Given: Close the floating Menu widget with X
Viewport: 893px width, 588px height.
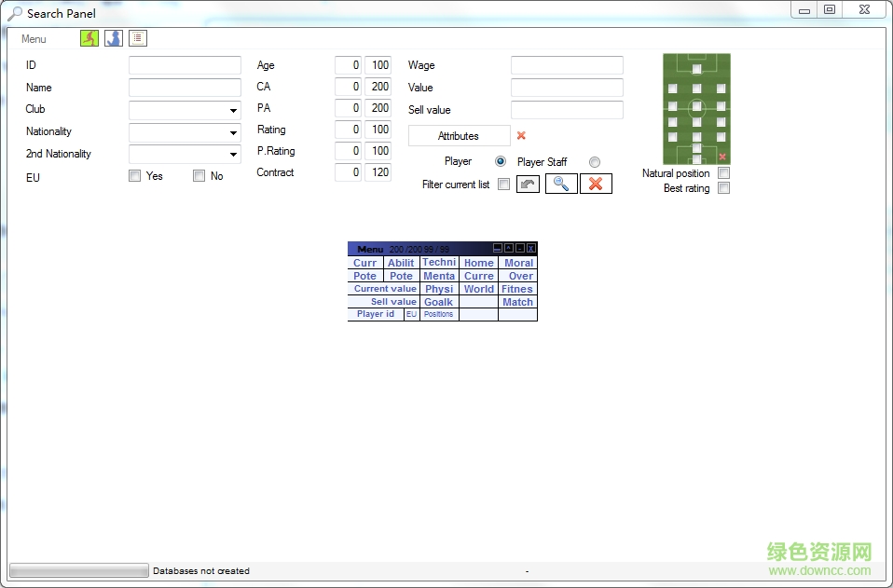Looking at the screenshot, I should pos(531,249).
